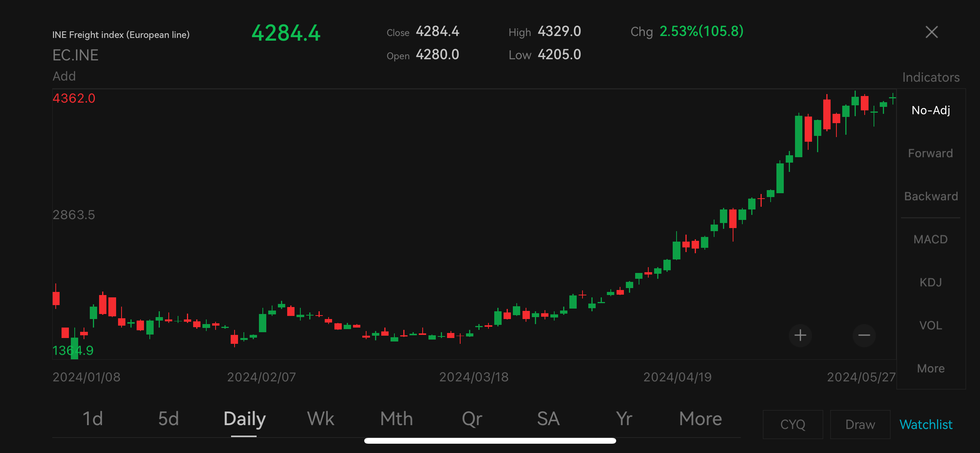Select Backward price adjustment
This screenshot has height=453, width=980.
coord(931,196)
